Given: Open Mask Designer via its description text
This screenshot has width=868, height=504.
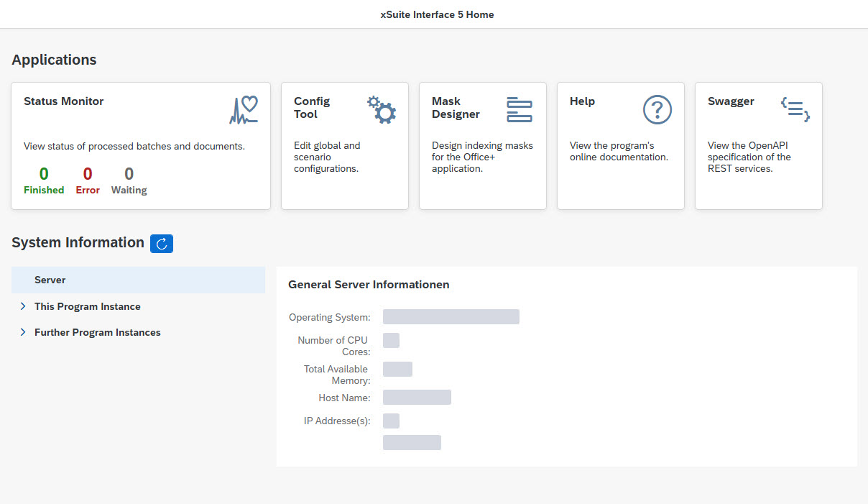Looking at the screenshot, I should (482, 157).
